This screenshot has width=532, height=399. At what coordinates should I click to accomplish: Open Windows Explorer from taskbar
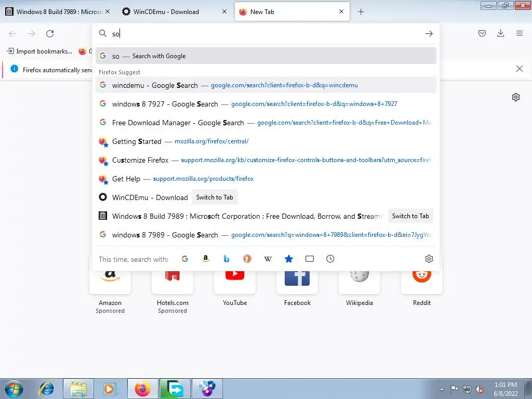tap(78, 389)
